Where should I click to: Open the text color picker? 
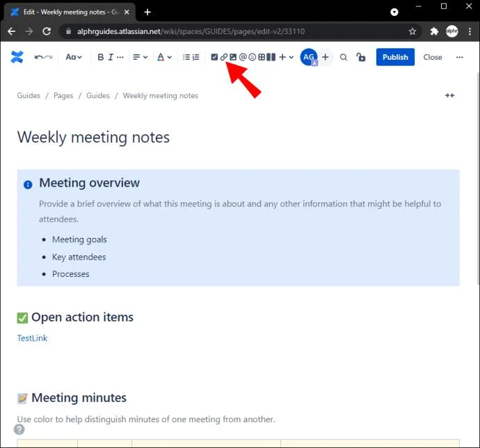164,57
